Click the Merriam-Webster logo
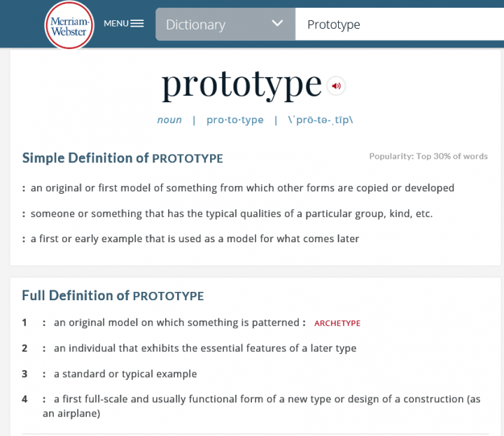The height and width of the screenshot is (436, 504). [x=69, y=26]
